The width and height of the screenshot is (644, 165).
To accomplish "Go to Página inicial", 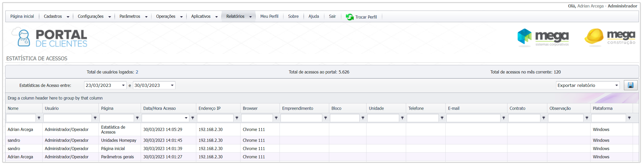I will pos(22,16).
